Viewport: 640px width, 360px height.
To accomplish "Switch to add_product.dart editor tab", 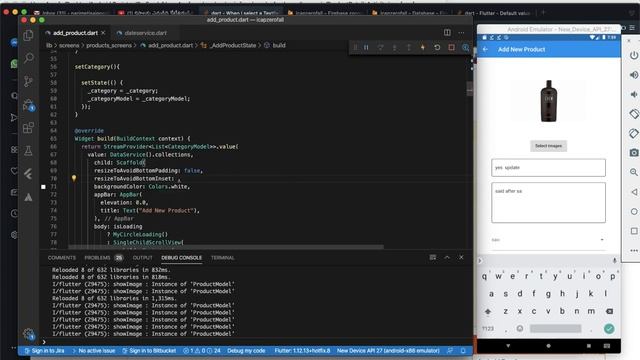I will (x=75, y=33).
